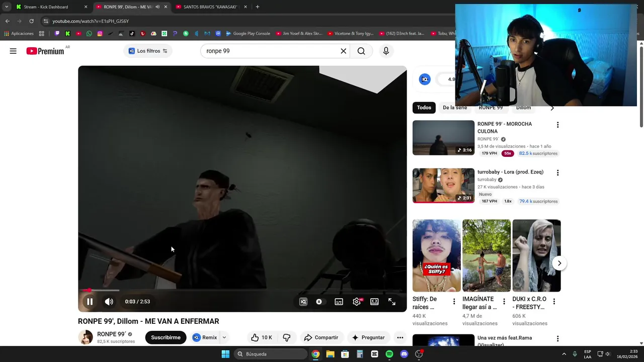The width and height of the screenshot is (644, 362).
Task: Open the Preguntar AI button
Action: 368,337
